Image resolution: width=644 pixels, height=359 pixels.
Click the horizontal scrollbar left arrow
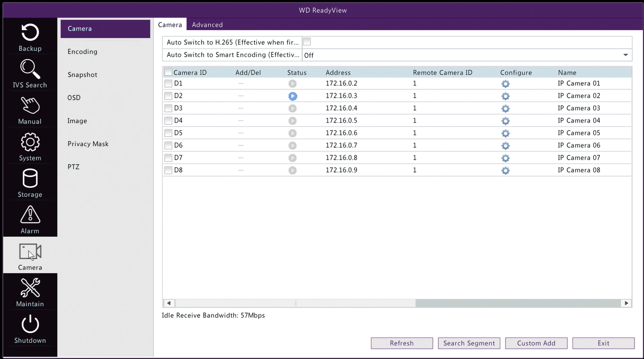(x=169, y=303)
